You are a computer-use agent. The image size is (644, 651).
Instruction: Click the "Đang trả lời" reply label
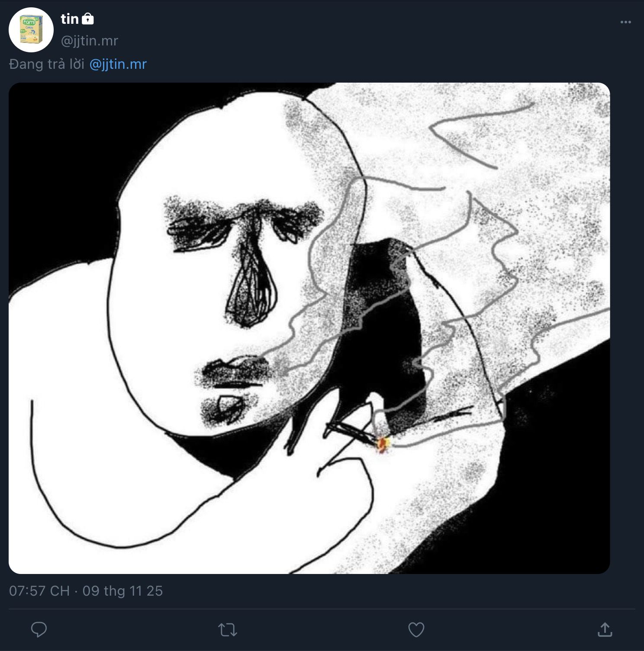pos(46,64)
